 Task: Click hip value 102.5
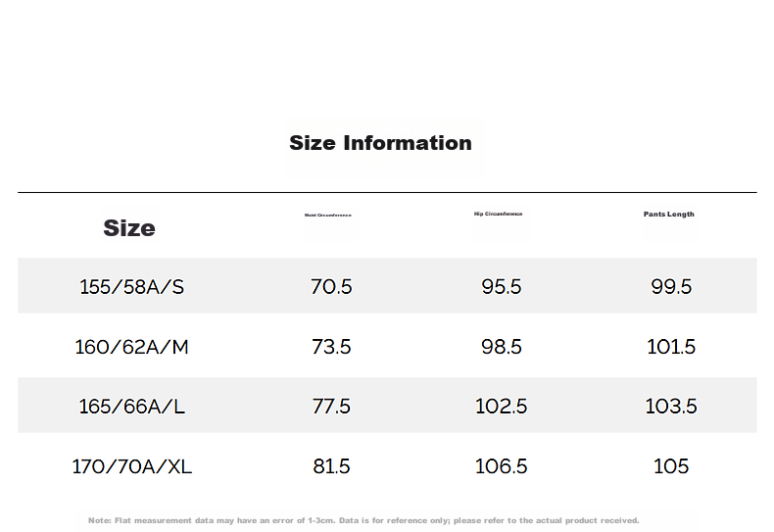(502, 407)
